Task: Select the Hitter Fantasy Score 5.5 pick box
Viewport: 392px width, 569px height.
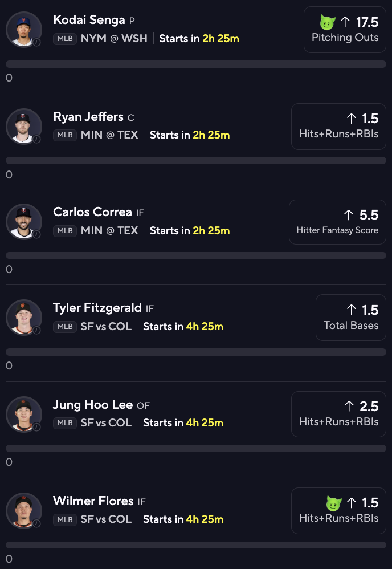Action: 337,222
